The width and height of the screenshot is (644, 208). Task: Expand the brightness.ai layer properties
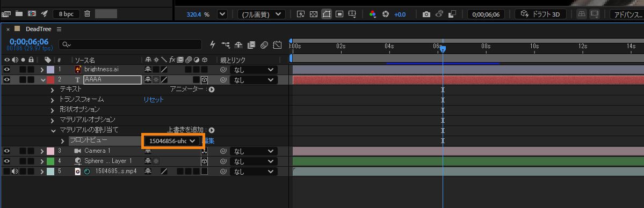pos(42,70)
